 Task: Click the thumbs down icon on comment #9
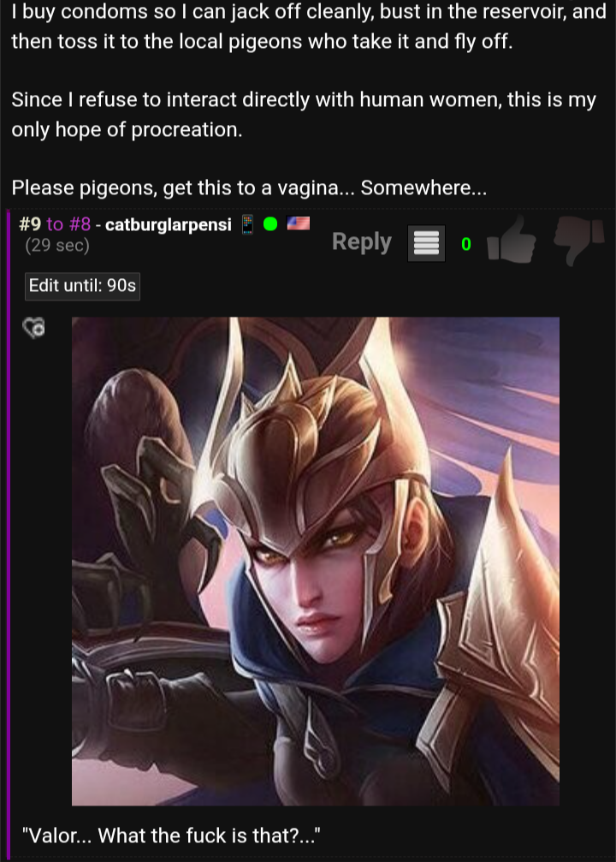click(578, 241)
